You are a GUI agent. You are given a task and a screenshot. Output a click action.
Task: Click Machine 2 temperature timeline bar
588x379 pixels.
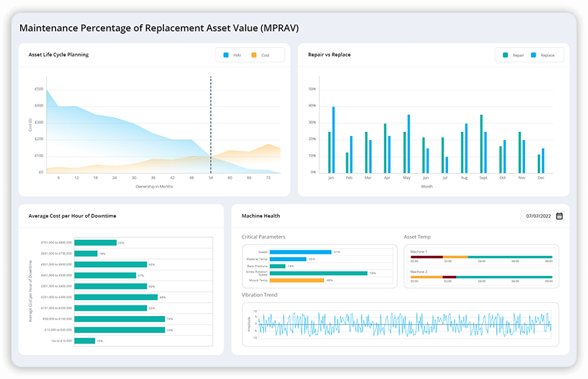click(481, 277)
